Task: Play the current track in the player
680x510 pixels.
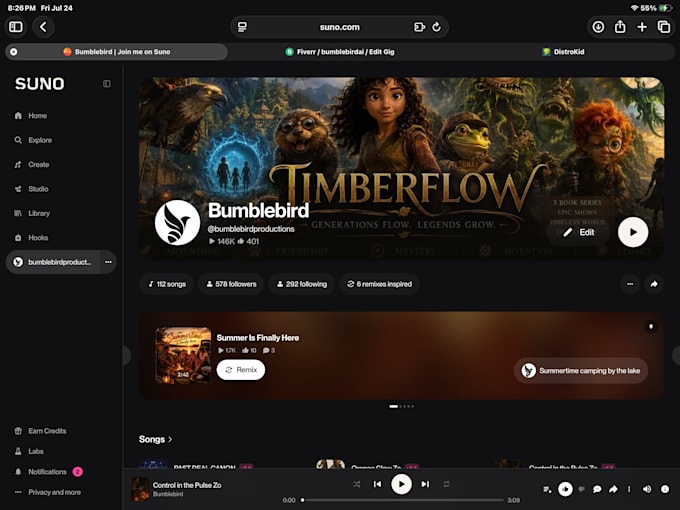Action: point(402,484)
